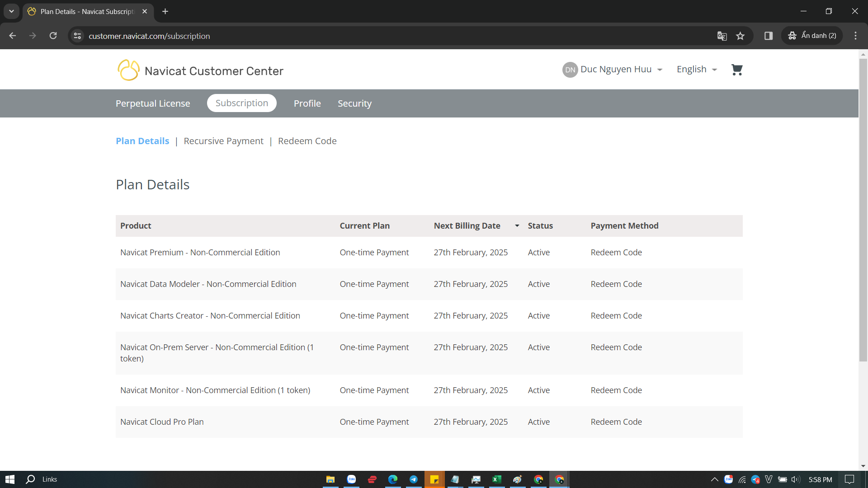Click the Next Billing Date sort arrow
This screenshot has height=488, width=868.
(517, 226)
